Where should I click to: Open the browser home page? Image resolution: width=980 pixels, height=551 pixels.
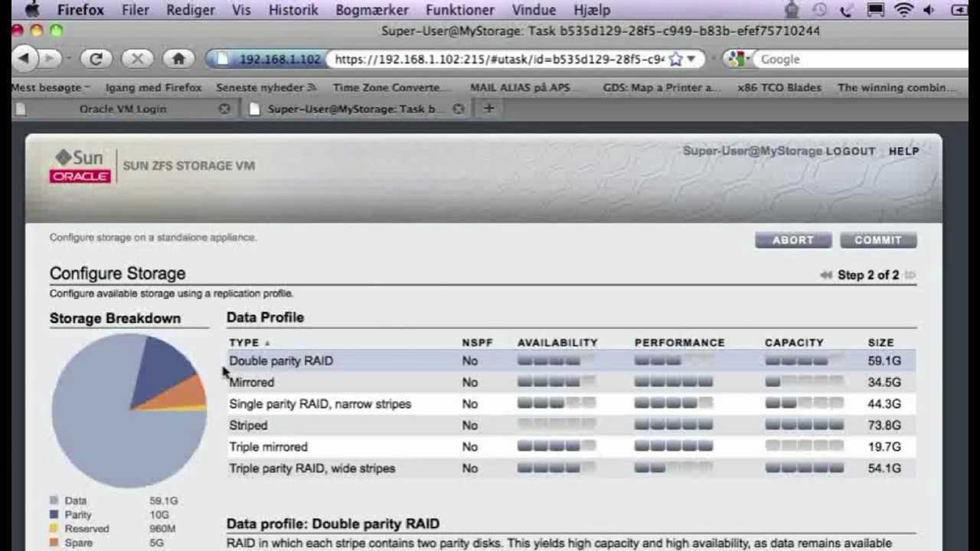tap(179, 58)
